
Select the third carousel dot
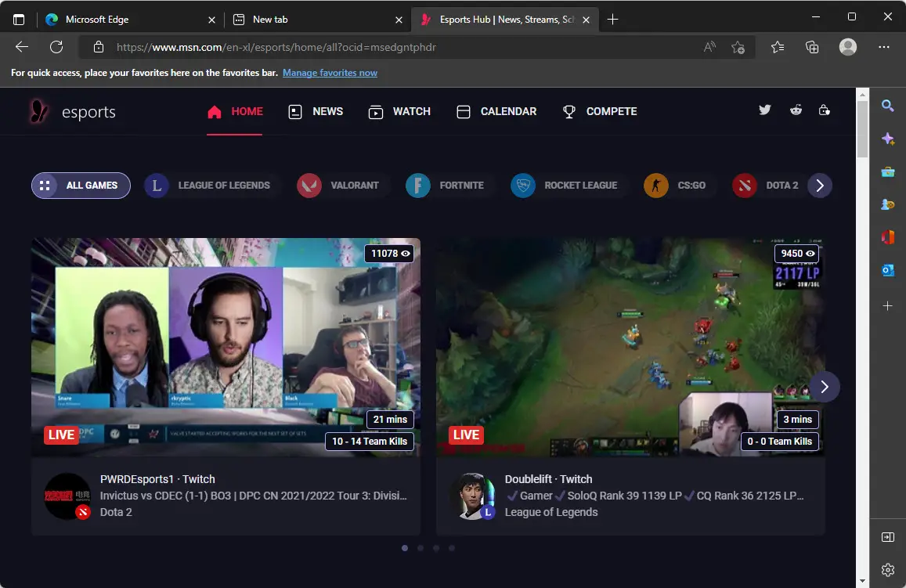435,548
